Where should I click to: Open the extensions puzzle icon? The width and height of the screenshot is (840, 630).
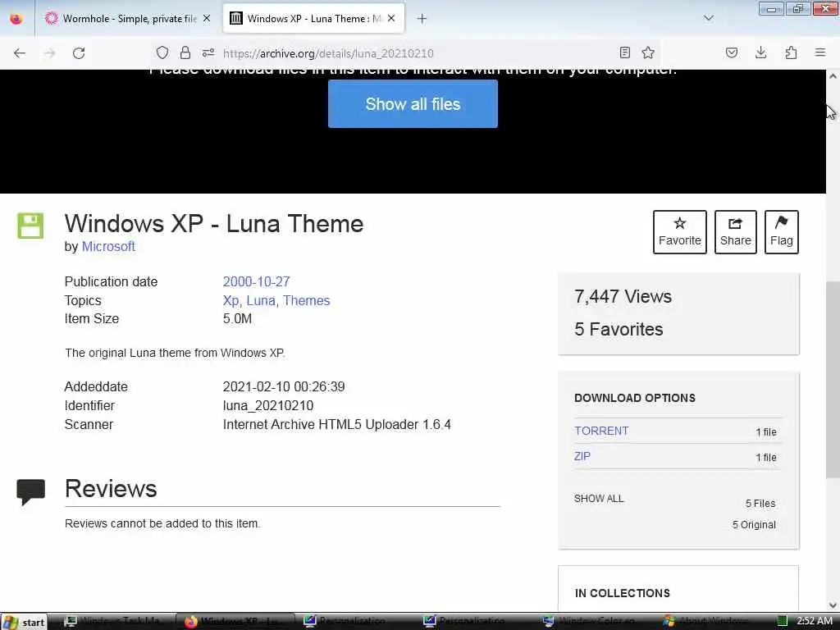pyautogui.click(x=791, y=52)
